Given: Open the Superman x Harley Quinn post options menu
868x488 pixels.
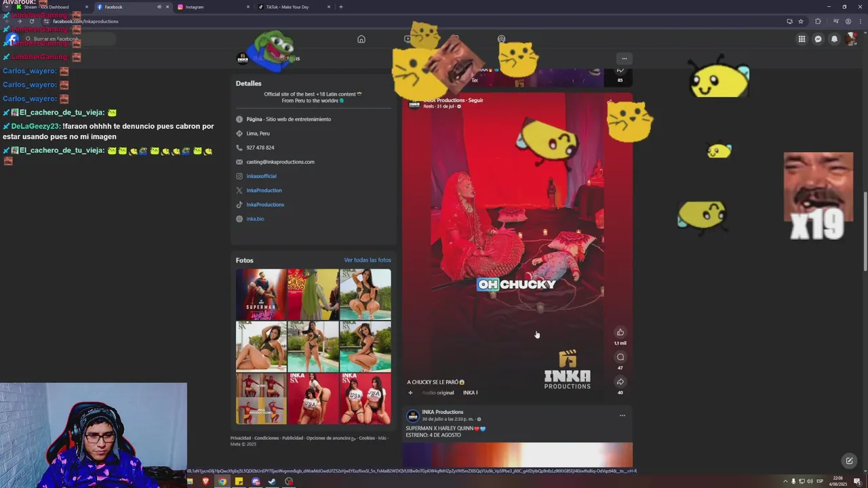Looking at the screenshot, I should pyautogui.click(x=622, y=415).
